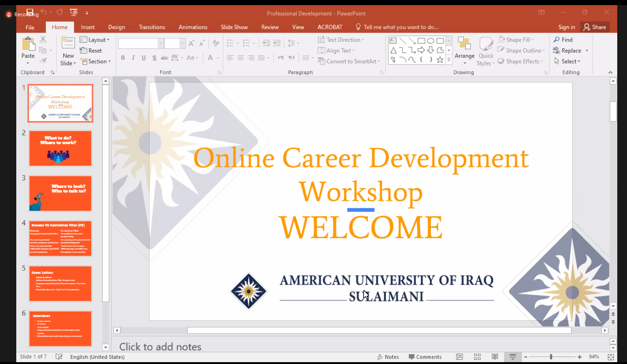Click the Share button
This screenshot has width=627, height=364.
click(x=594, y=27)
